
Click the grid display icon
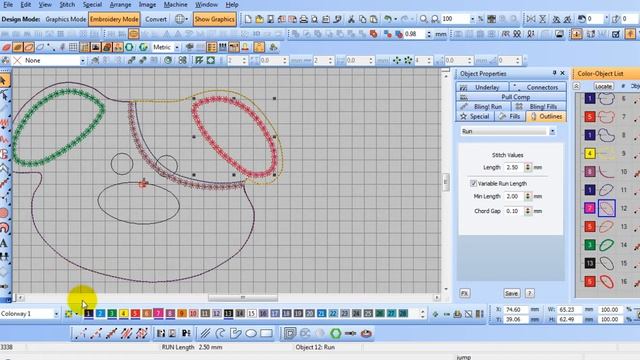[73, 47]
